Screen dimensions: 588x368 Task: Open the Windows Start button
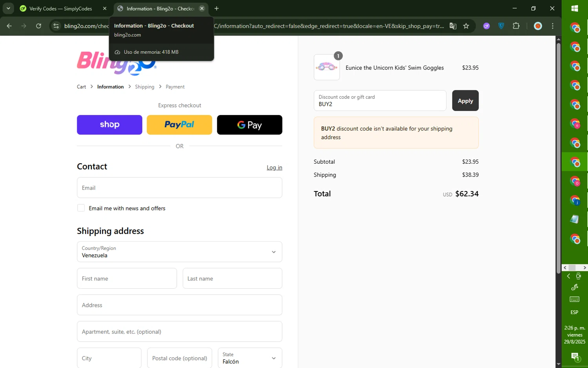pos(575,8)
